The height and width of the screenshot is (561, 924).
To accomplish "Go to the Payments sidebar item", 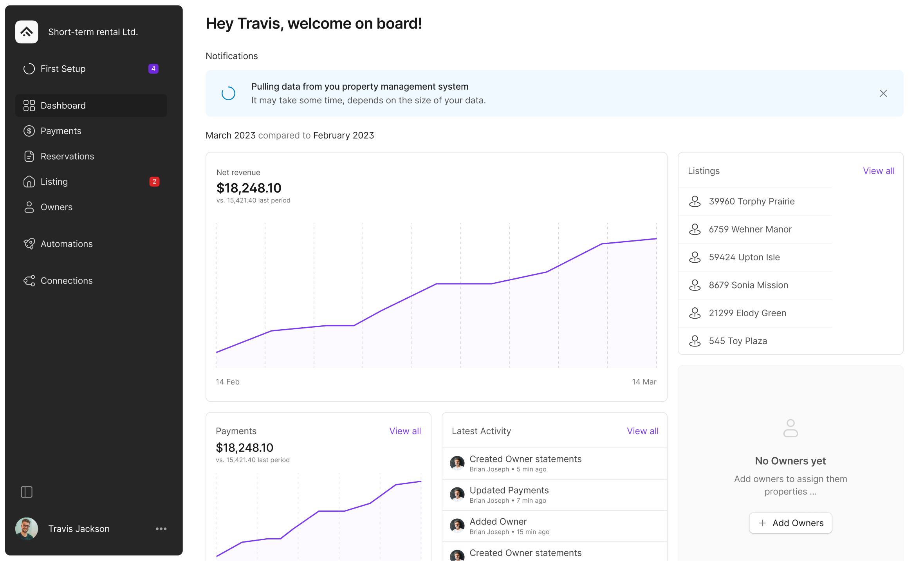I will (61, 131).
